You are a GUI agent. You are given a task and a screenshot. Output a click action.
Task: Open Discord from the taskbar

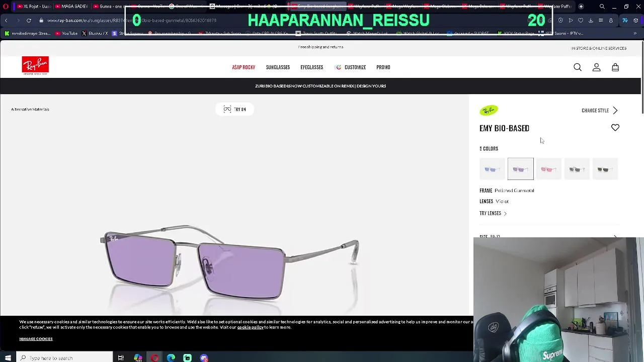(204, 358)
